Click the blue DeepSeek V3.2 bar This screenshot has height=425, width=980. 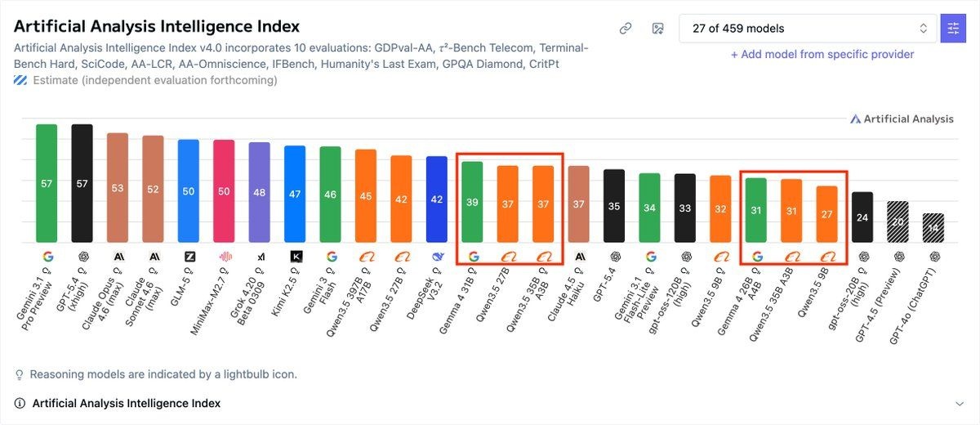[x=437, y=199]
